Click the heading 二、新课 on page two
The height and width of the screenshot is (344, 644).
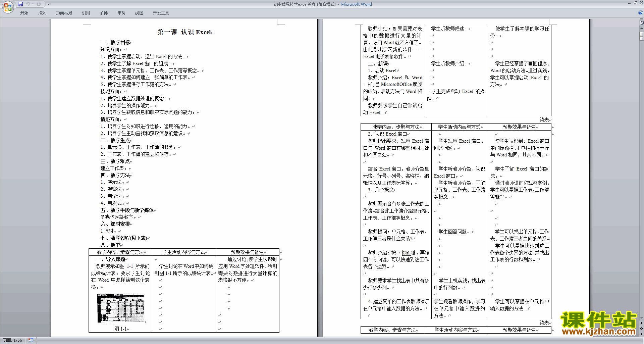pos(378,63)
